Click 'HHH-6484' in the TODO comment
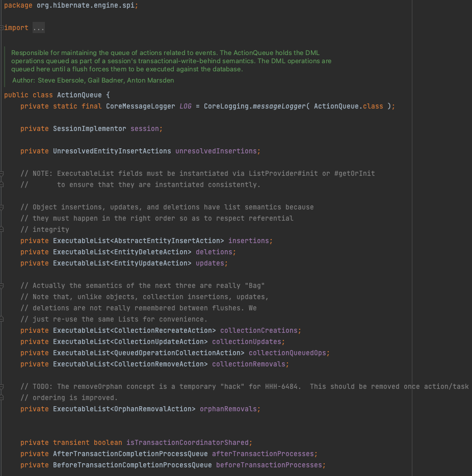This screenshot has width=472, height=476. [281, 387]
